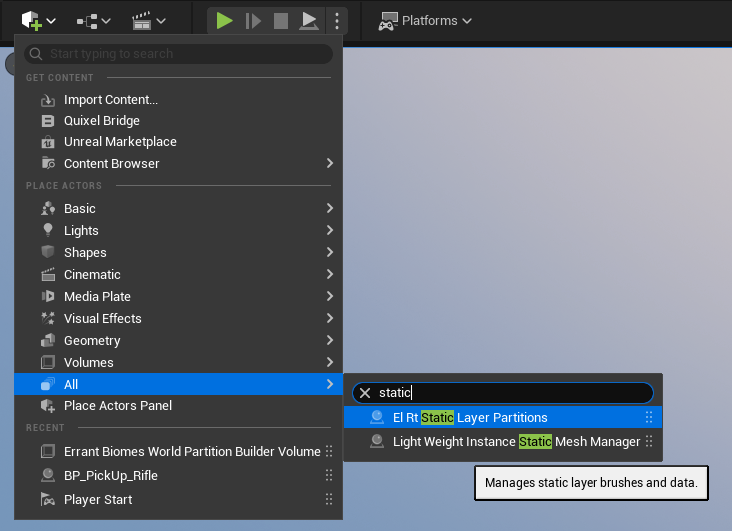Click the magnifier icon in menu search
Viewport: 732px width, 531px height.
36,54
